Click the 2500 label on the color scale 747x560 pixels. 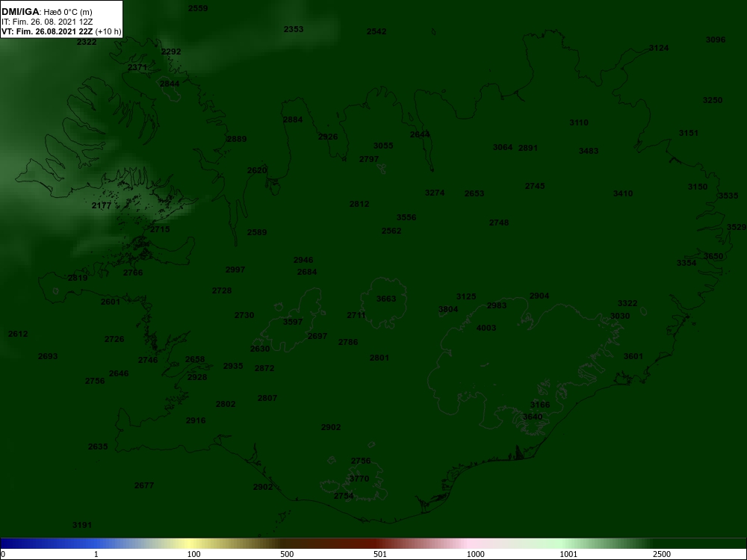(662, 554)
